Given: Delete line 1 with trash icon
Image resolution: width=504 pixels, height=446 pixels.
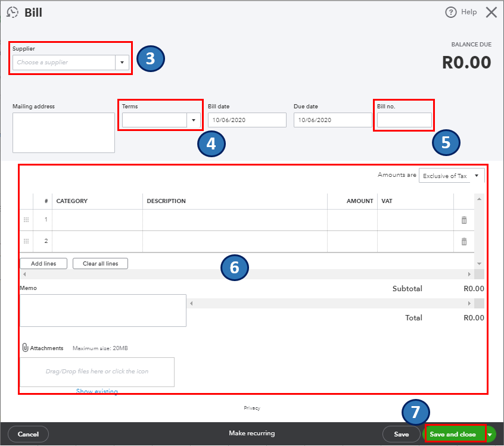Looking at the screenshot, I should [x=464, y=220].
